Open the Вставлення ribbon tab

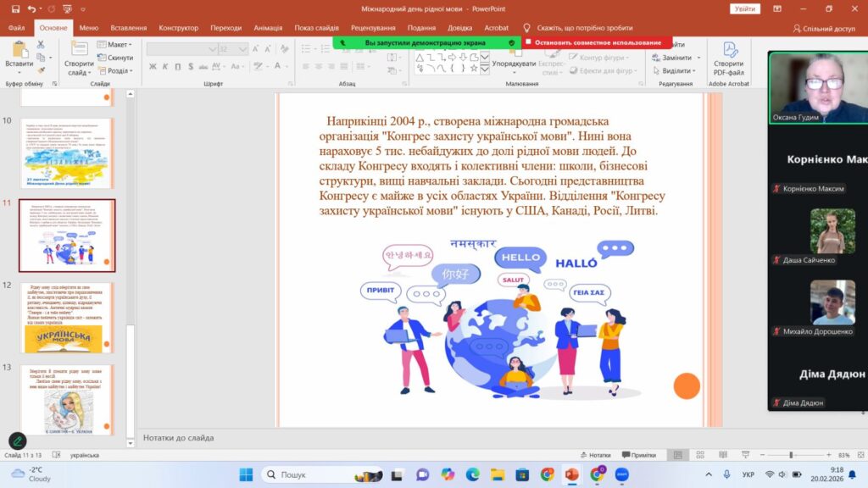click(129, 28)
